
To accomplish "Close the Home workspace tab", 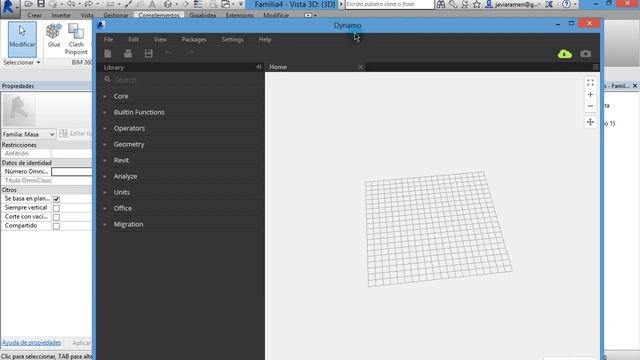I will tap(360, 67).
